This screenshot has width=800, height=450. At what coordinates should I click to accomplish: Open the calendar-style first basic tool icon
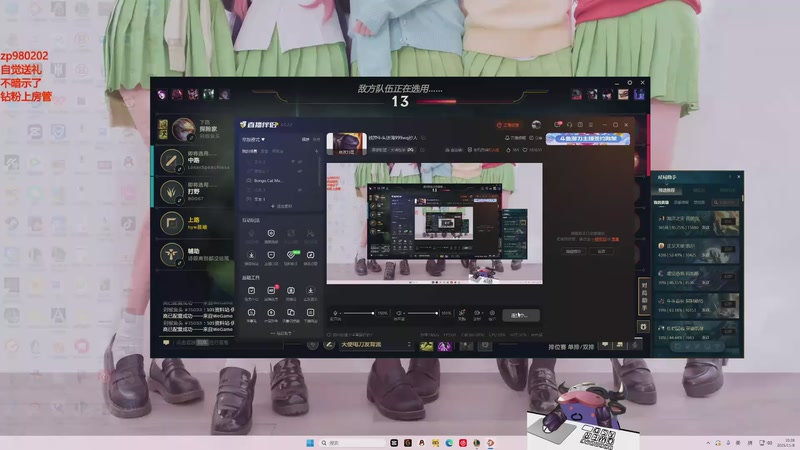pos(251,291)
